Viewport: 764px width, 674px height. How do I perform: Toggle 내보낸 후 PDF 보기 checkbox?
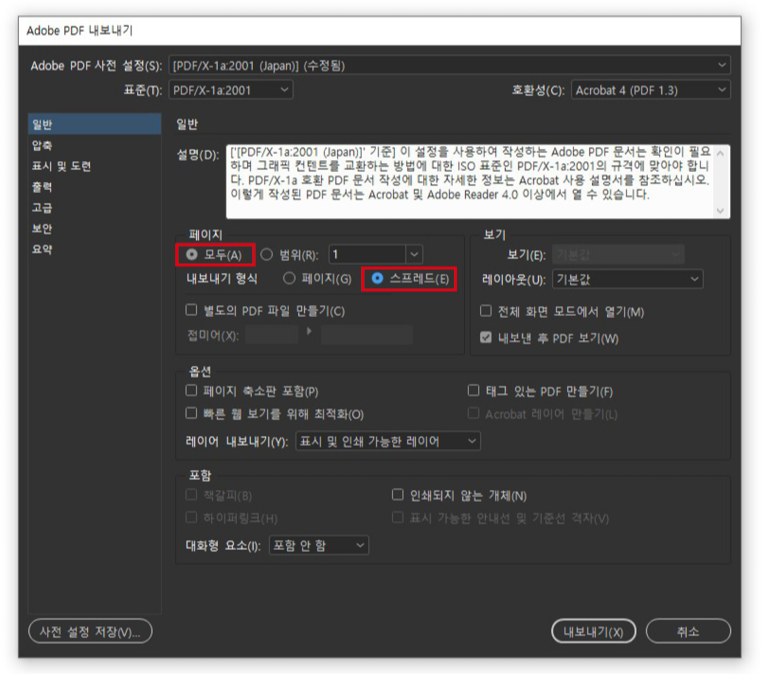tap(486, 337)
